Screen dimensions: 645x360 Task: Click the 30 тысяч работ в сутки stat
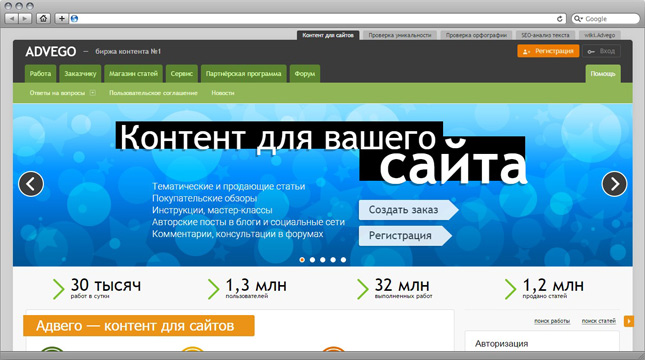click(x=97, y=288)
